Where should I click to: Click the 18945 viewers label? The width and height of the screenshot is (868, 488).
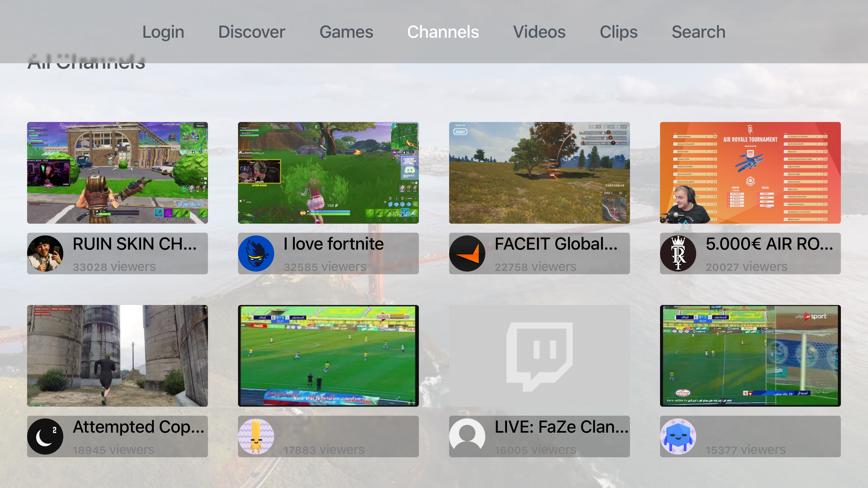coord(113,450)
